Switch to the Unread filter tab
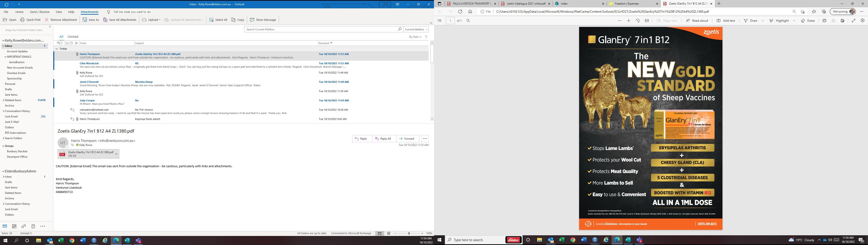868x245 pixels. [x=73, y=37]
